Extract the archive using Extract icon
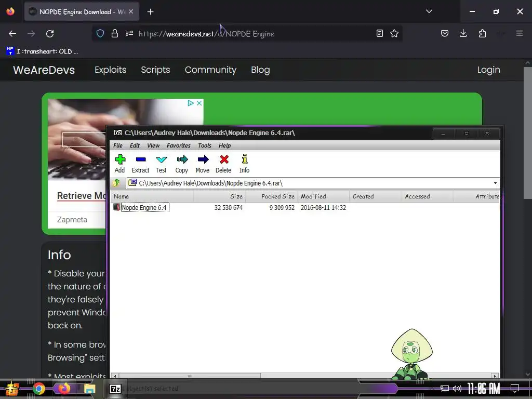 140,164
